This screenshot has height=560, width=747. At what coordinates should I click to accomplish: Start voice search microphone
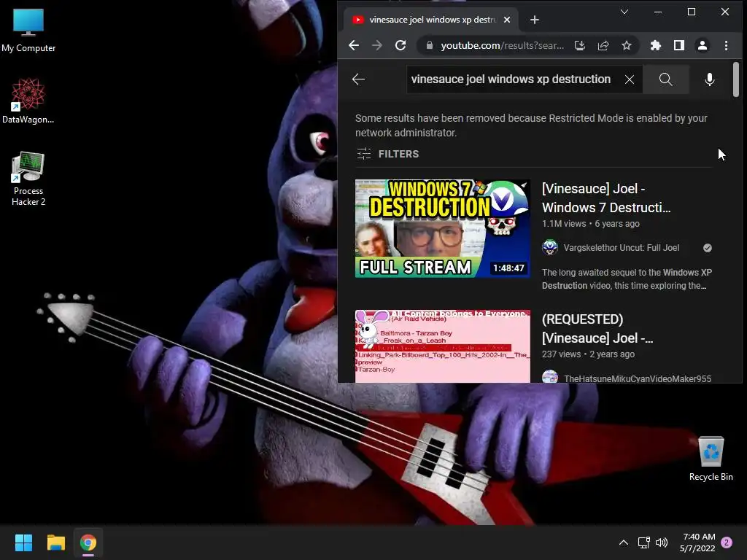pyautogui.click(x=709, y=79)
